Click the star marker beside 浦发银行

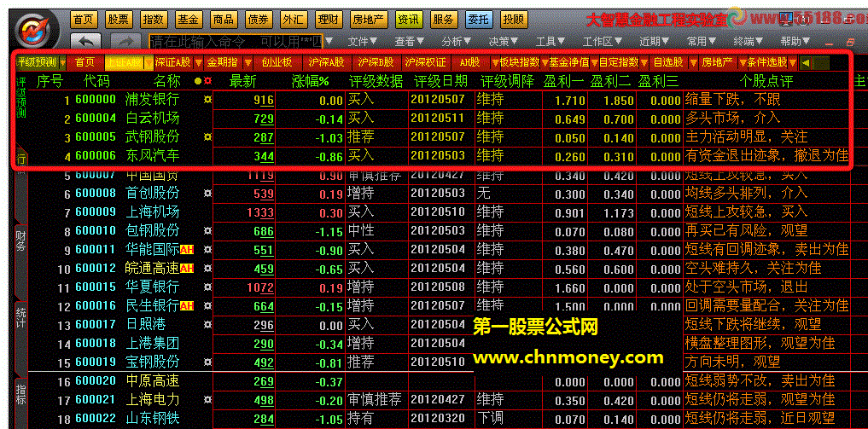click(x=207, y=100)
